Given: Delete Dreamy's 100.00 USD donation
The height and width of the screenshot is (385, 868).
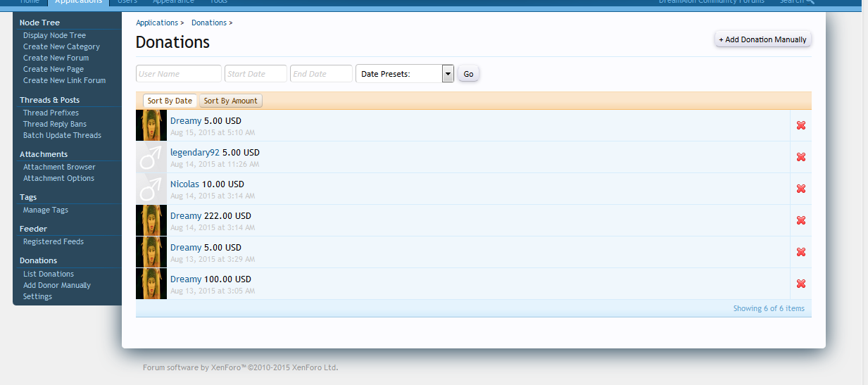Looking at the screenshot, I should [x=800, y=284].
